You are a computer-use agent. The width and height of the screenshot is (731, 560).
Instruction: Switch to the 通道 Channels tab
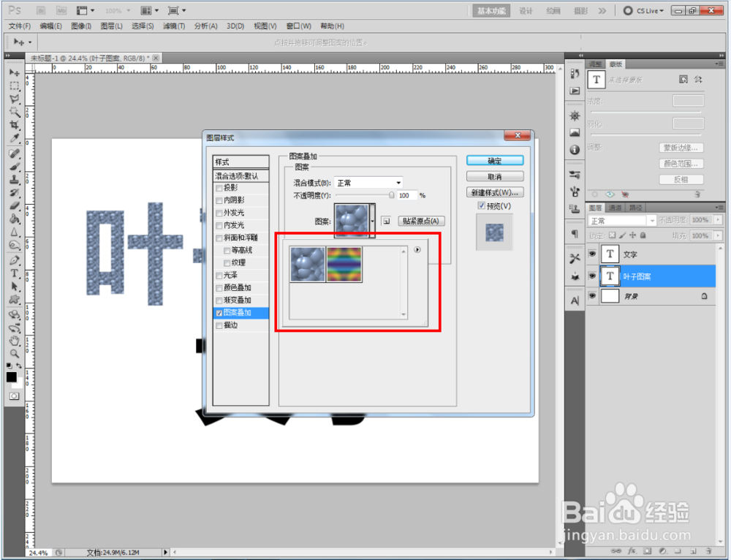tap(616, 208)
